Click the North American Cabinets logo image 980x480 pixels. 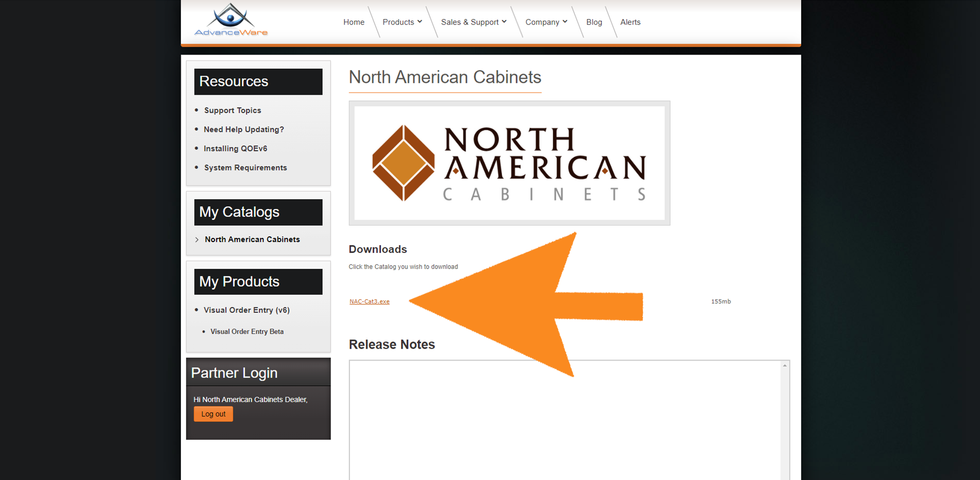pos(509,163)
